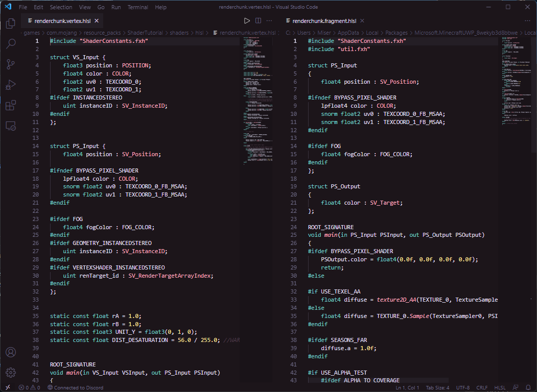Switch to renderchunk.vertex.hlsl tab
Viewport: 537px width, 392px height.
click(62, 21)
